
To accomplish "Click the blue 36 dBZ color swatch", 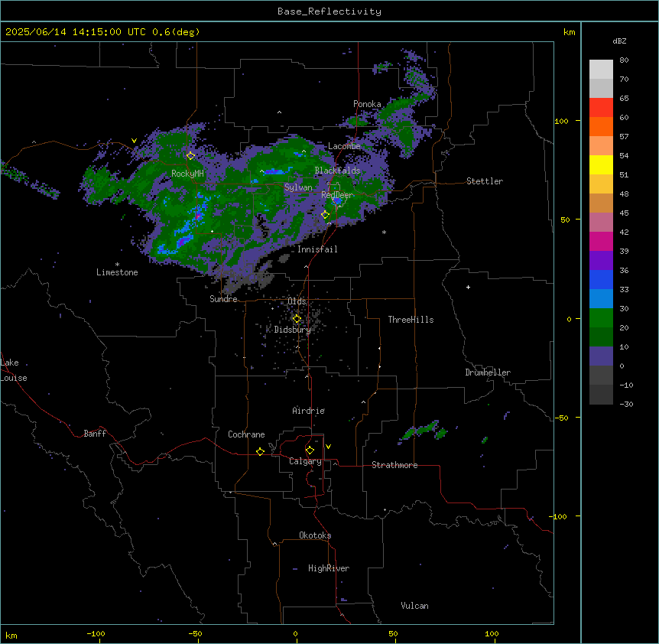I will pos(601,279).
